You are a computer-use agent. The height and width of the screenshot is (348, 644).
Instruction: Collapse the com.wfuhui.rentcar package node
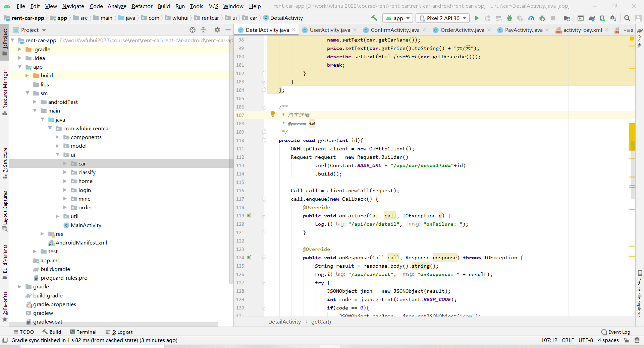click(x=50, y=128)
